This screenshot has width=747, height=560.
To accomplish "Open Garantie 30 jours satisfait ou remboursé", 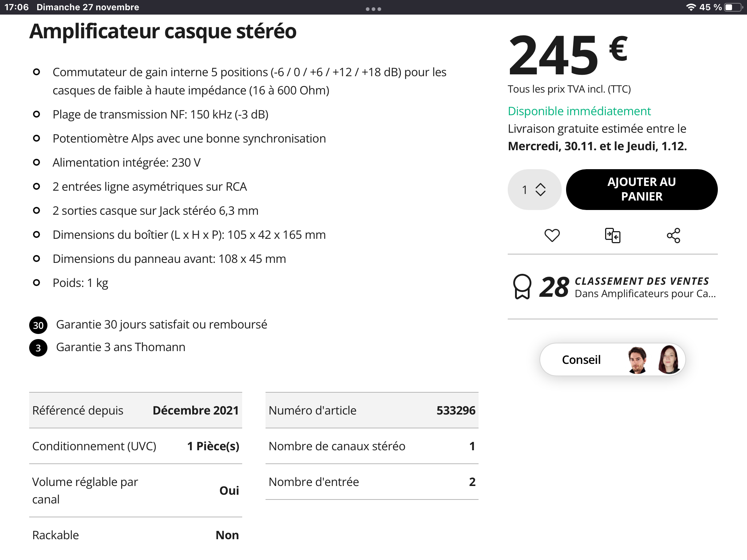I will click(162, 324).
